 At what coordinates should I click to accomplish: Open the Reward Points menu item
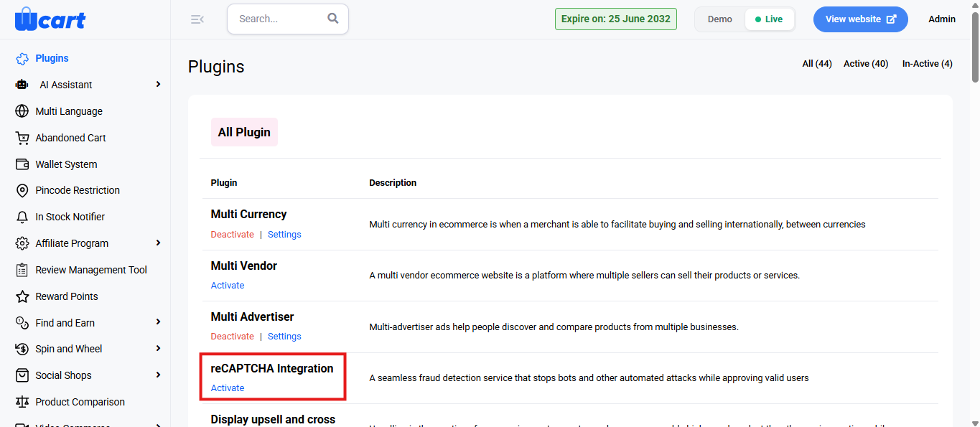67,296
